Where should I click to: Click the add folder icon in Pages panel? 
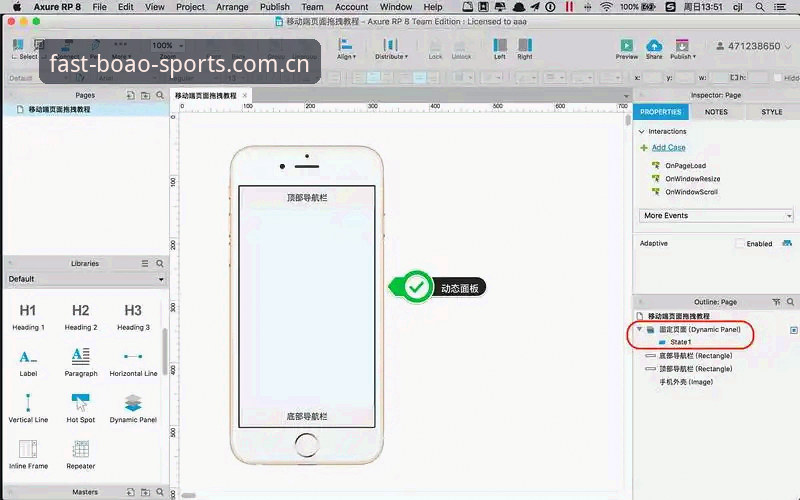pos(145,95)
